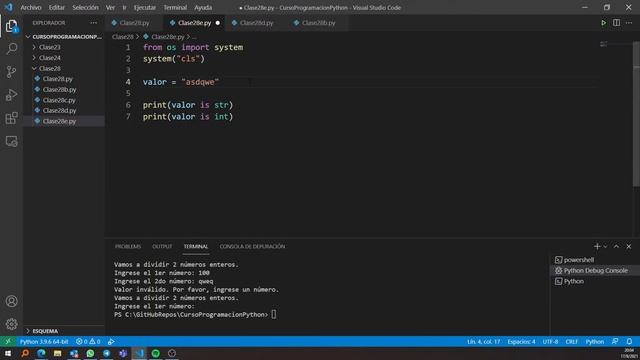640x360 pixels.
Task: Click Python 3.9.6 64-bit interpreter selector
Action: [44, 342]
